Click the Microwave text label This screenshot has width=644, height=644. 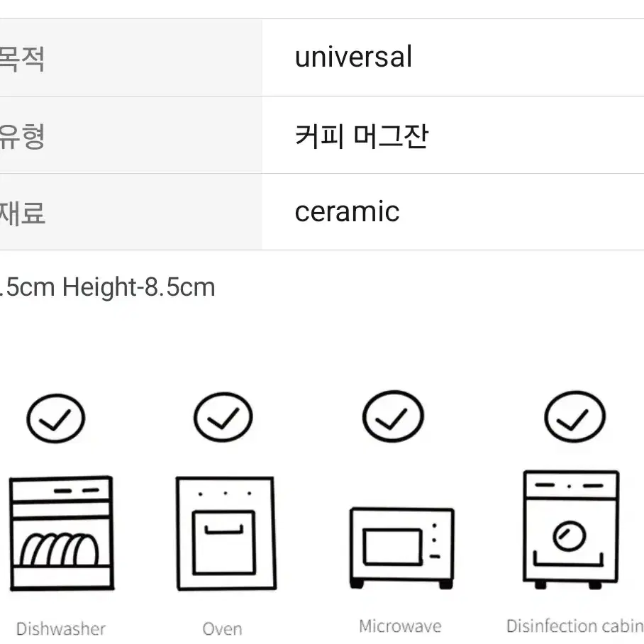(x=400, y=626)
